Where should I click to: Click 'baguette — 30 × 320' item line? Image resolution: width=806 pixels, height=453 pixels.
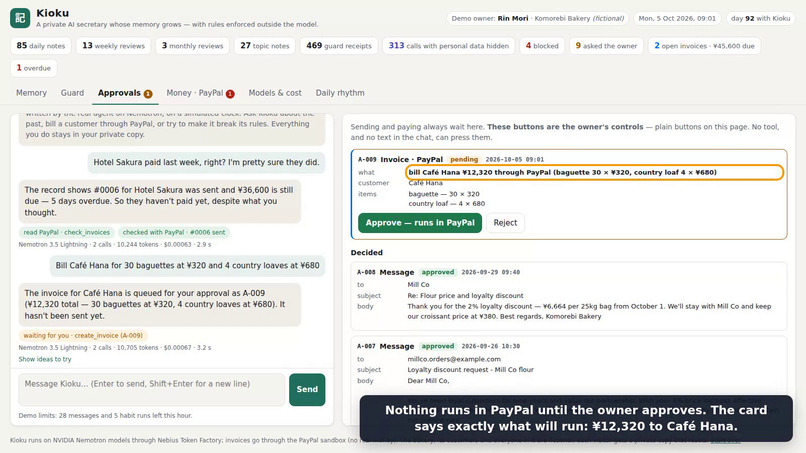pos(444,194)
